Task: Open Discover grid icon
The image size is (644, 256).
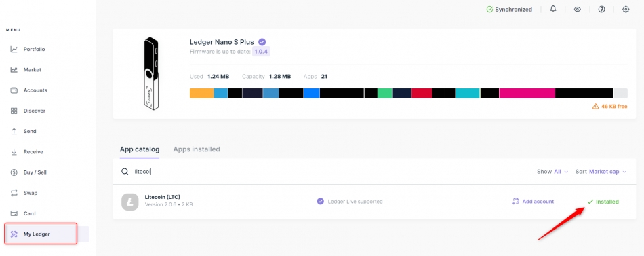Action: pos(14,111)
